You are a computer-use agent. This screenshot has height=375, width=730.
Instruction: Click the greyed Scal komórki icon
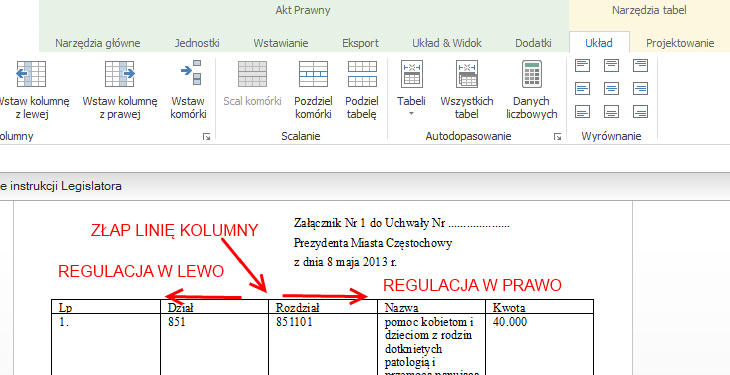[252, 74]
